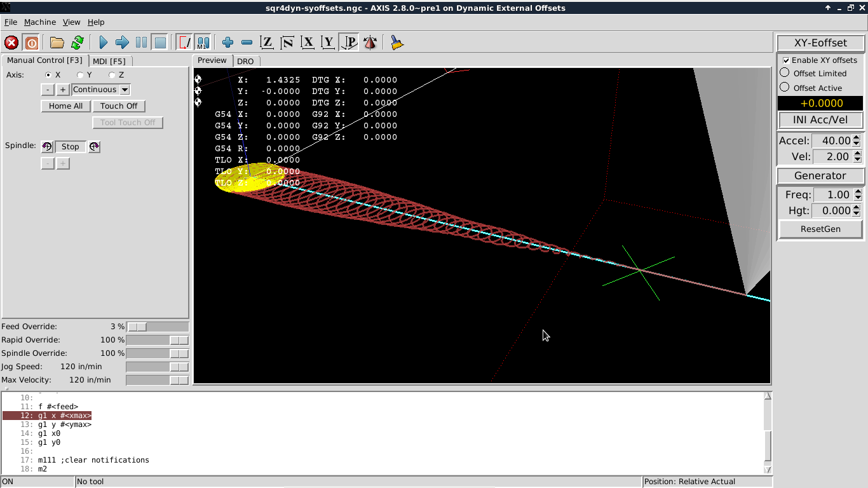Disable the Enable XY offsets checkbox
Image resolution: width=868 pixels, height=488 pixels.
tap(787, 60)
